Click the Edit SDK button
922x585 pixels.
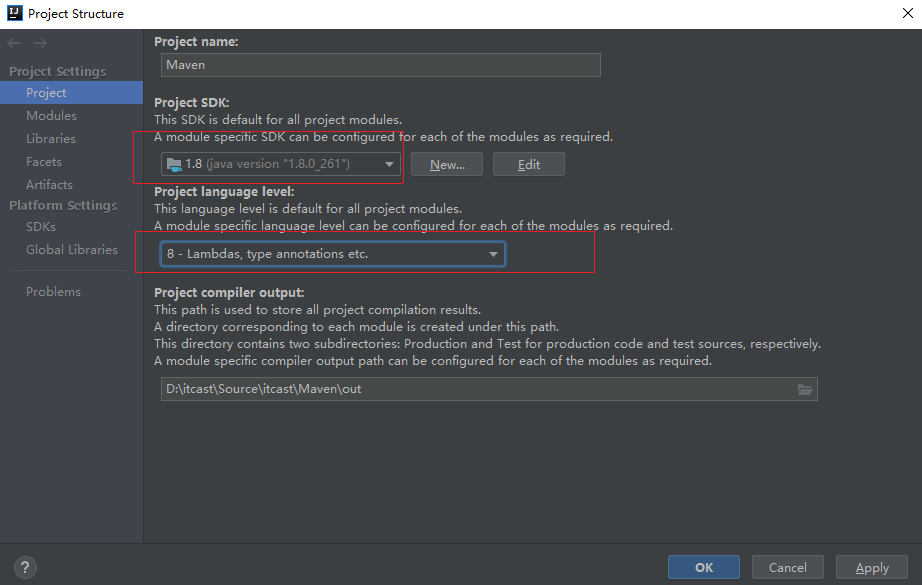pos(528,164)
